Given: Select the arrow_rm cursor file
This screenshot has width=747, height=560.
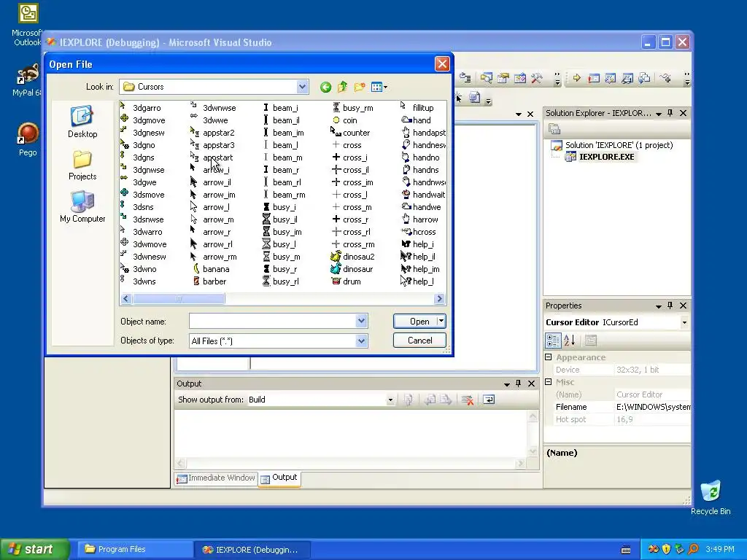Looking at the screenshot, I should [214, 257].
